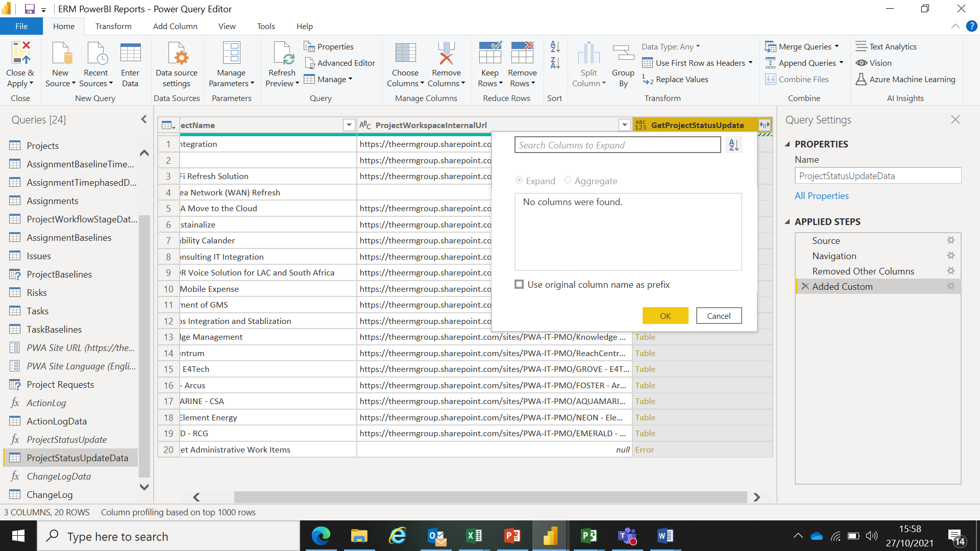Click the expand icon on GetProjectStatusUpdate column
Screen dimensions: 980x551
[764, 125]
